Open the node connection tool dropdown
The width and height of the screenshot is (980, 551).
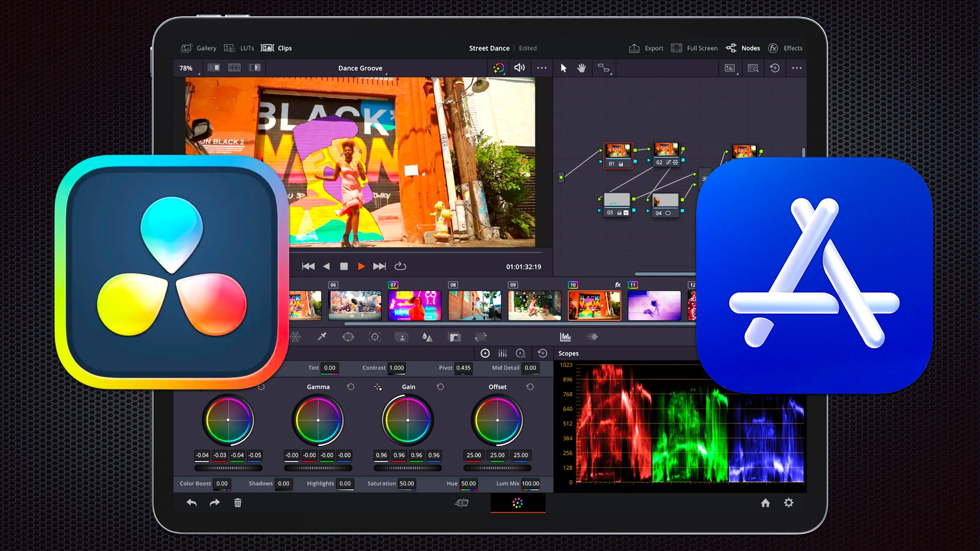[604, 68]
